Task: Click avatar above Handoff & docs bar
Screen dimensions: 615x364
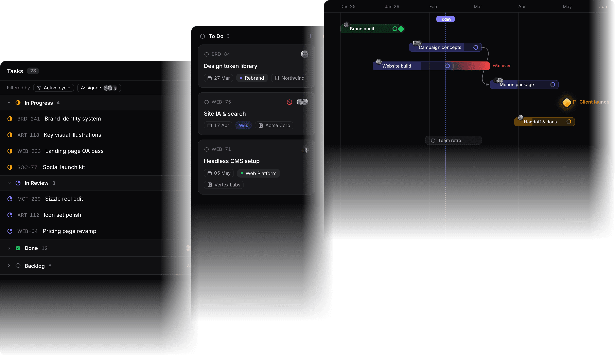Action: tap(520, 117)
